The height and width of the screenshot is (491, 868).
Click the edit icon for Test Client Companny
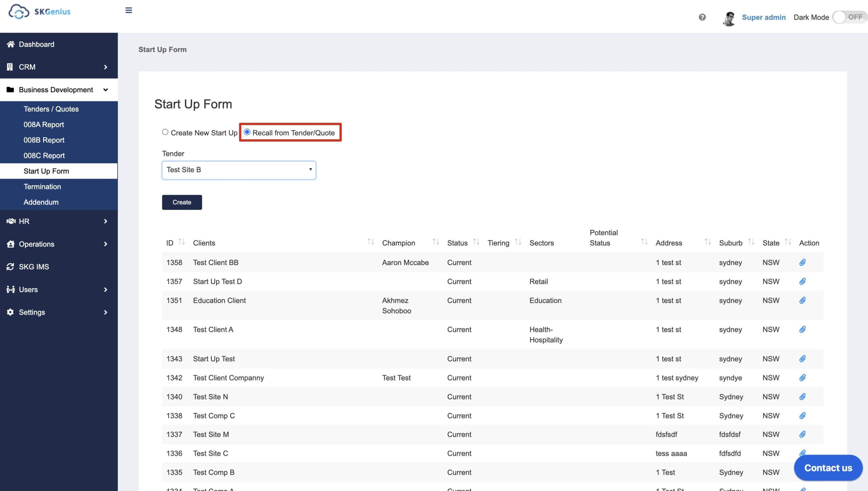click(803, 377)
